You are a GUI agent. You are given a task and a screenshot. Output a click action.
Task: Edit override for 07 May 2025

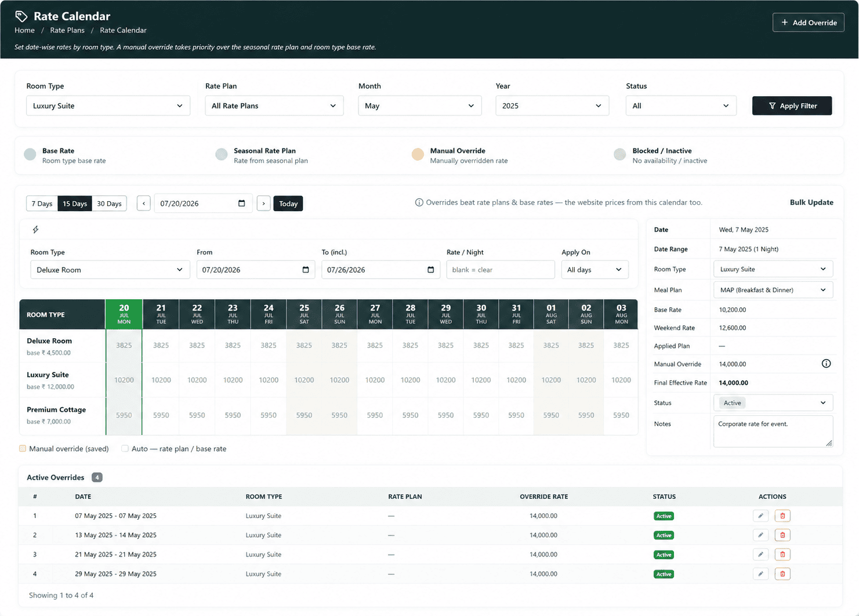tap(760, 516)
